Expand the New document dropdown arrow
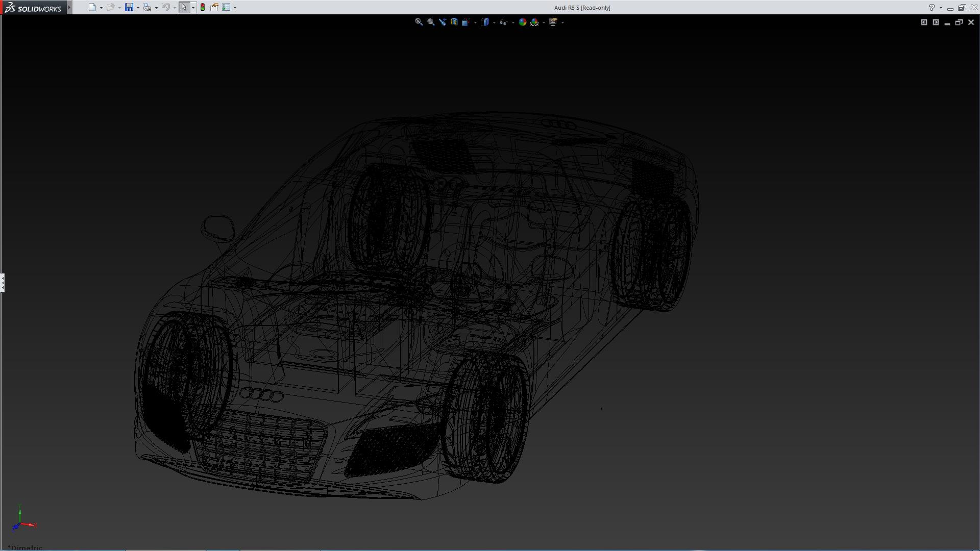The height and width of the screenshot is (551, 980). [x=101, y=8]
